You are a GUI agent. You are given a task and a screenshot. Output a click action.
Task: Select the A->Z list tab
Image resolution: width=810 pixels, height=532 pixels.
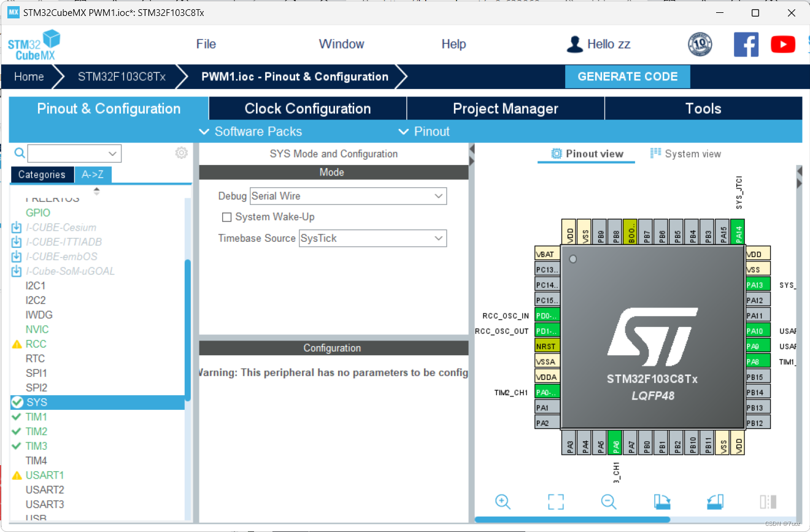(93, 175)
